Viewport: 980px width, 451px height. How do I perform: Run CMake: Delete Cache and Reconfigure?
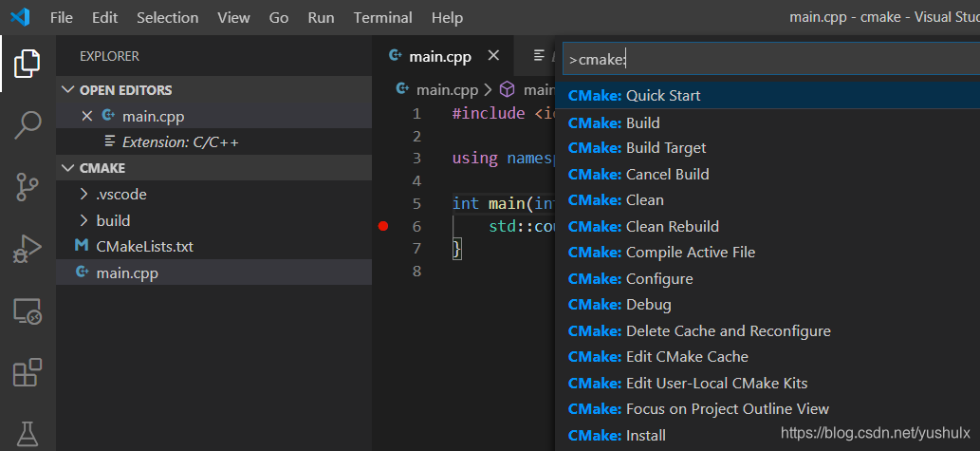tap(767, 331)
